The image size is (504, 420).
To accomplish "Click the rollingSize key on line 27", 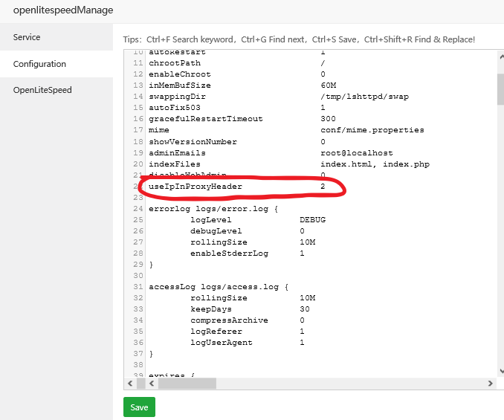I will [x=219, y=242].
